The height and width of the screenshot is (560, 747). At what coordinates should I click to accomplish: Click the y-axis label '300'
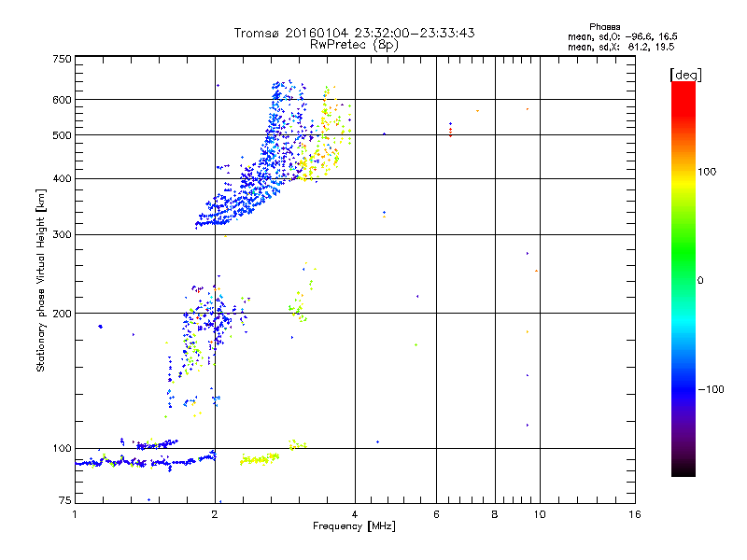pos(62,234)
